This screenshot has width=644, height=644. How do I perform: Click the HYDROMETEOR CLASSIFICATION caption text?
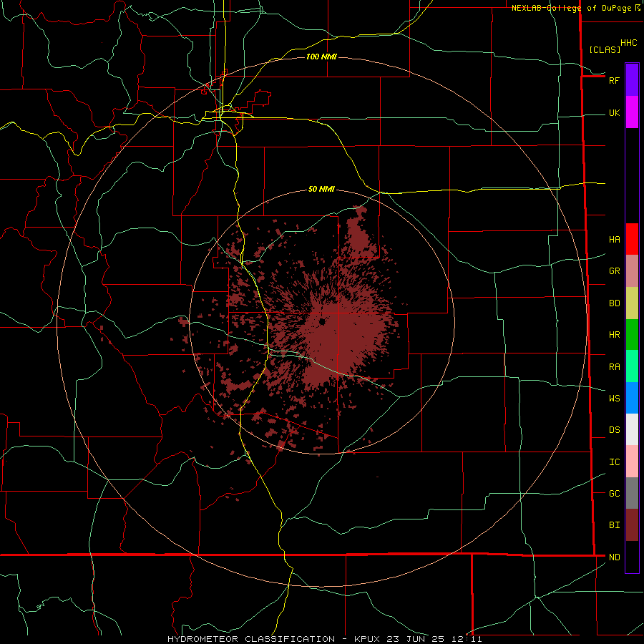(x=251, y=639)
